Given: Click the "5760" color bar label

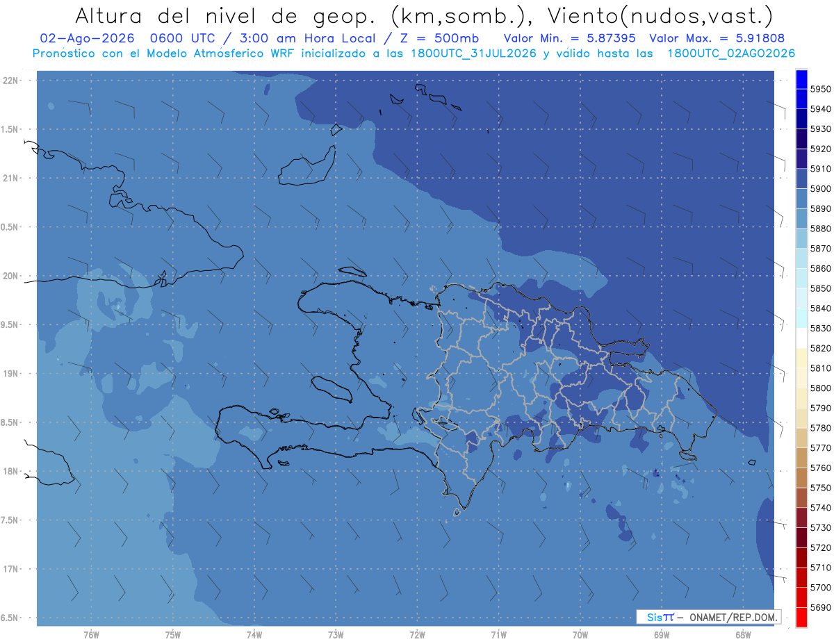Looking at the screenshot, I should pos(821,468).
